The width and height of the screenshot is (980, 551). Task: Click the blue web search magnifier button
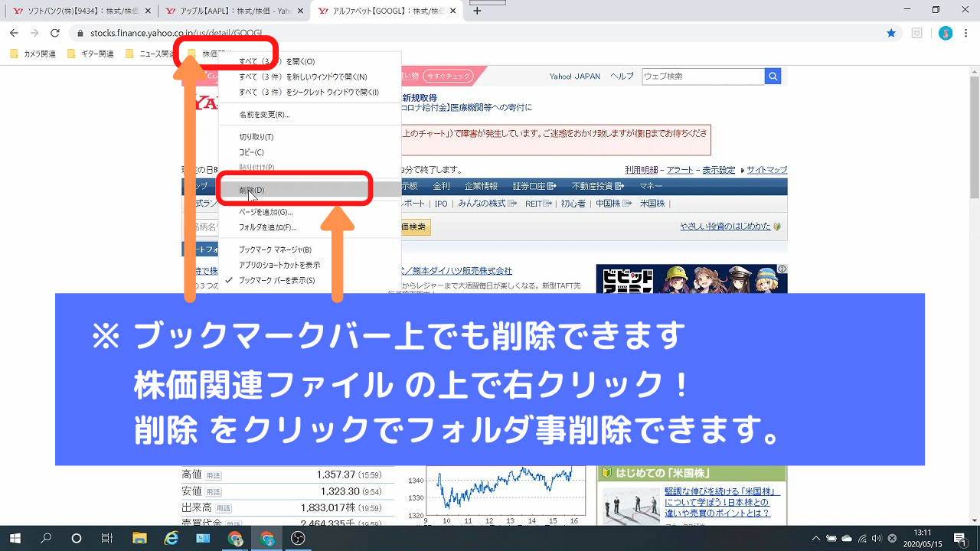[773, 77]
